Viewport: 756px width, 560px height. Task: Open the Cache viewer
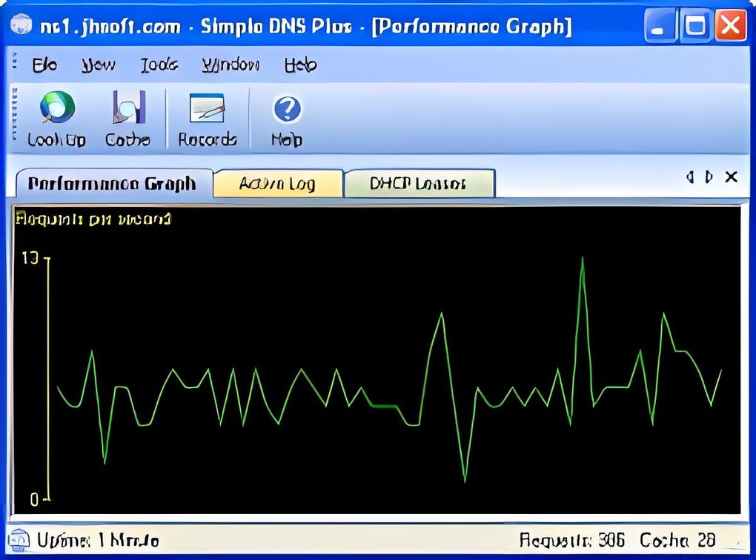pos(127,117)
